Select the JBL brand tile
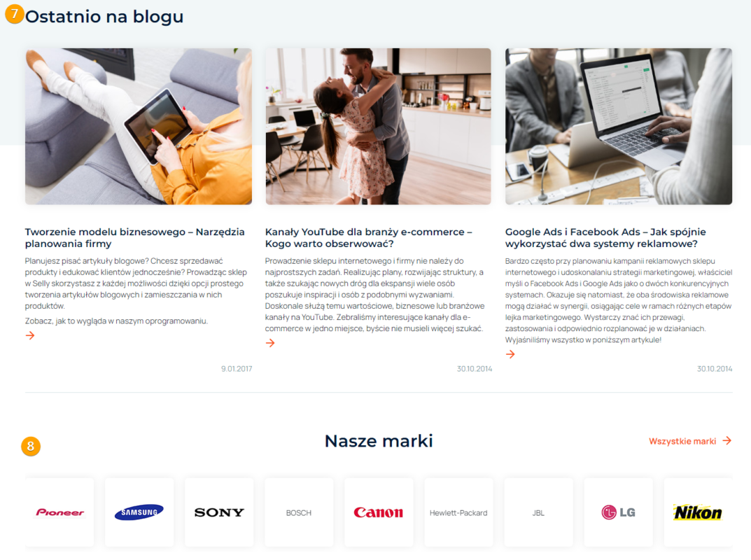Screen dimensions: 751x560 (x=538, y=512)
